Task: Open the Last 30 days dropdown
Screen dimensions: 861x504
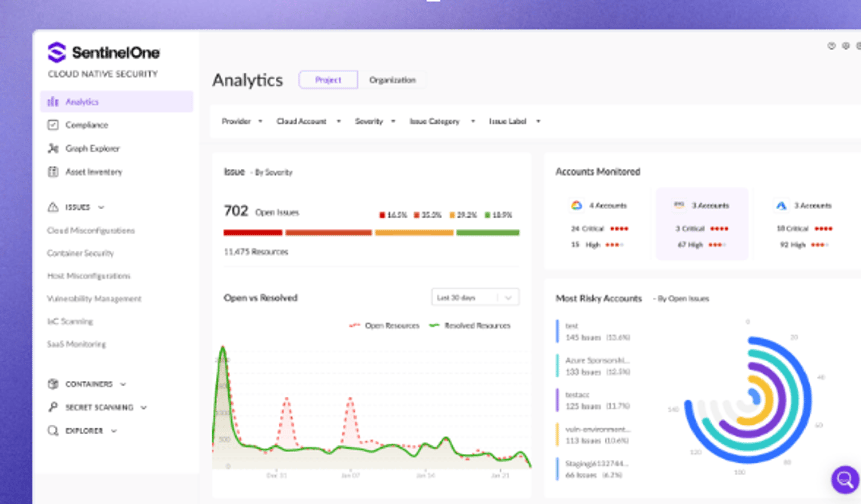Action: (x=475, y=298)
